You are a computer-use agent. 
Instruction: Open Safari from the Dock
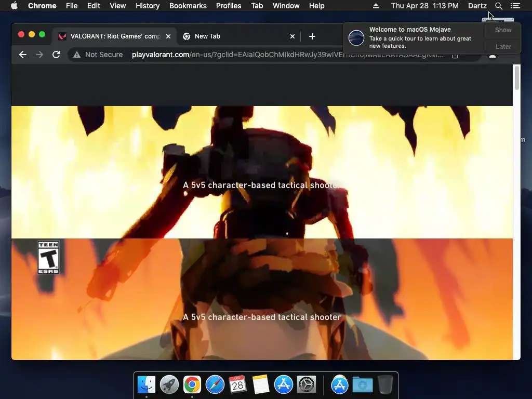(215, 384)
